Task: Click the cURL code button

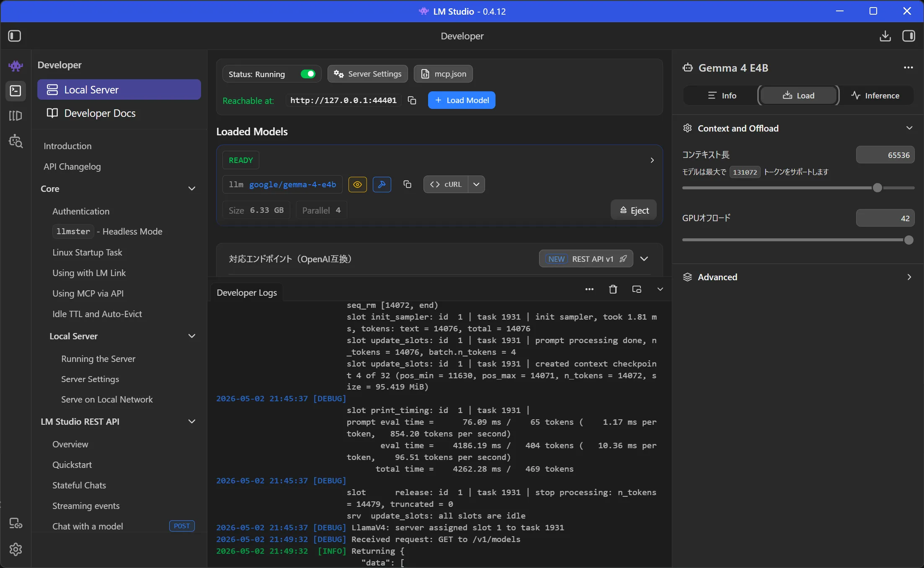Action: tap(446, 184)
